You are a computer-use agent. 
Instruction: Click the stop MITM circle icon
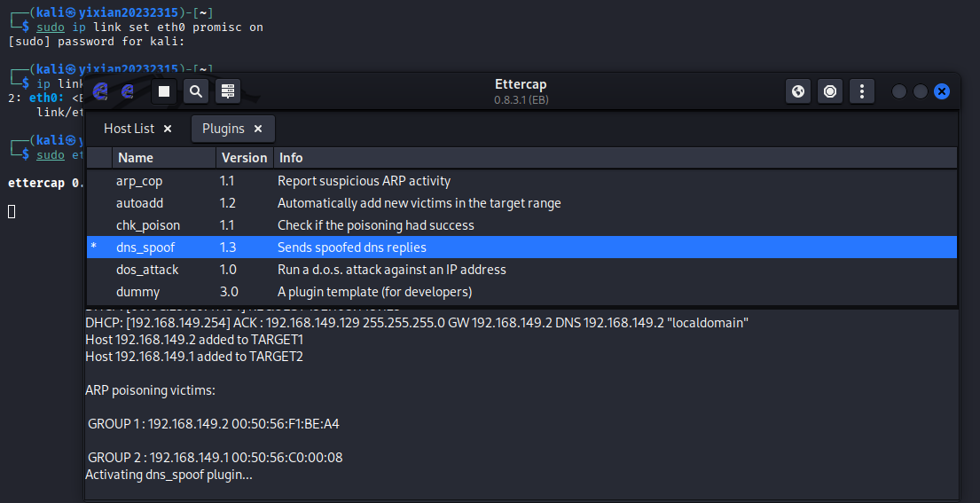coord(830,91)
